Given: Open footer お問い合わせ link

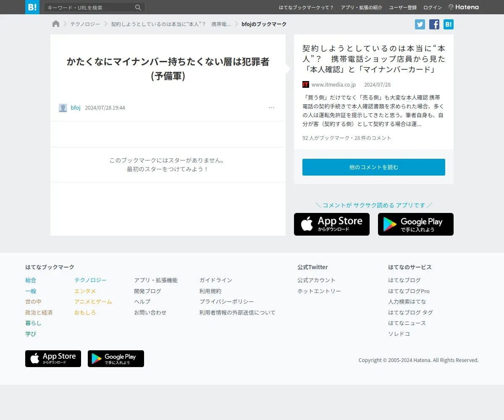Looking at the screenshot, I should pyautogui.click(x=150, y=312).
